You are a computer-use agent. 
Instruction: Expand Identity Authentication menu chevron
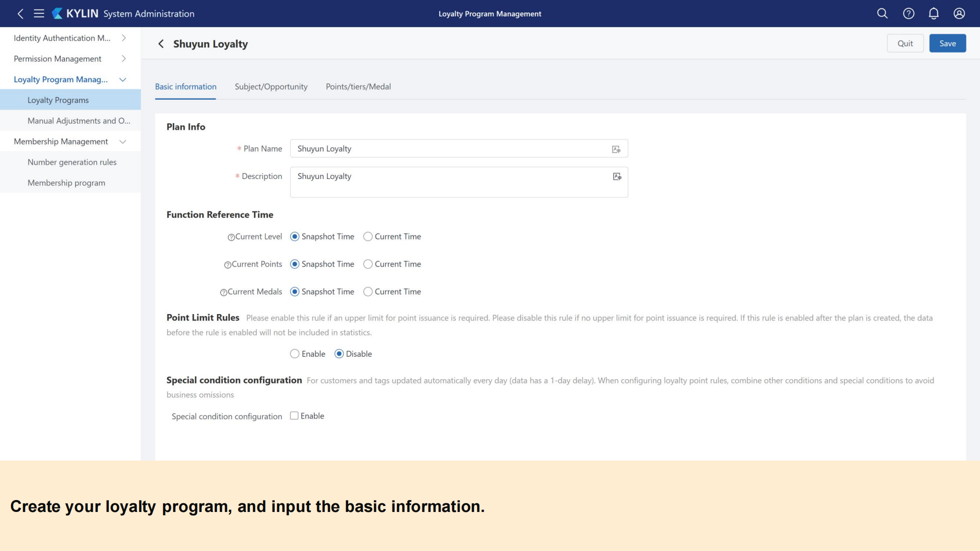coord(124,38)
